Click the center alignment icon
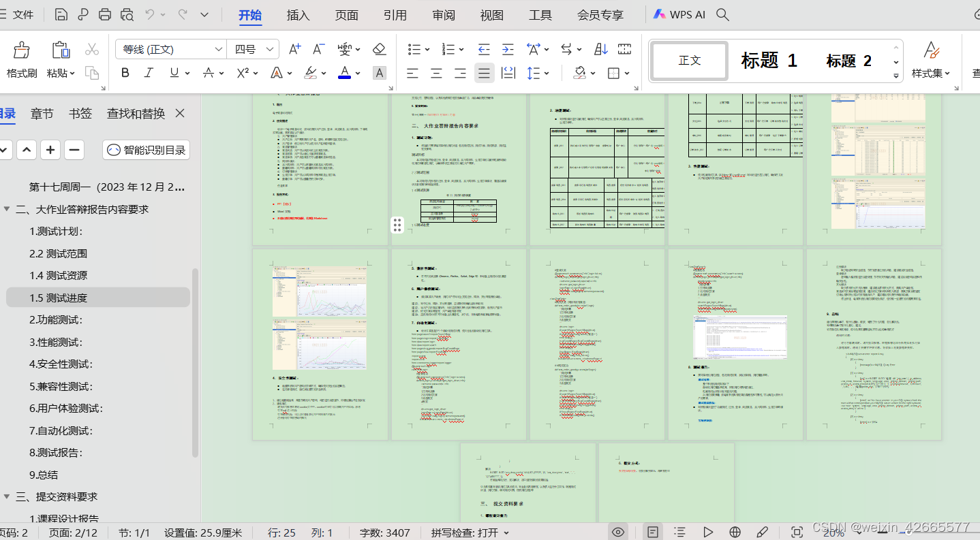 tap(436, 73)
